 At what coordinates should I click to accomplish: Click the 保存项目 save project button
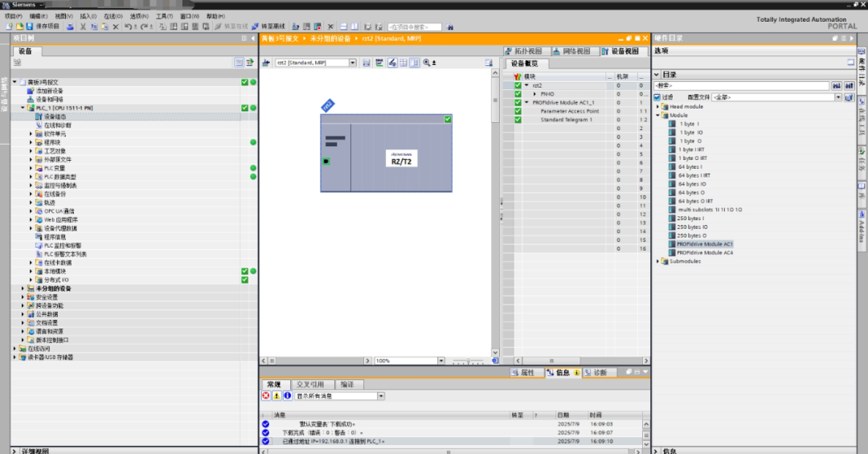pyautogui.click(x=43, y=26)
